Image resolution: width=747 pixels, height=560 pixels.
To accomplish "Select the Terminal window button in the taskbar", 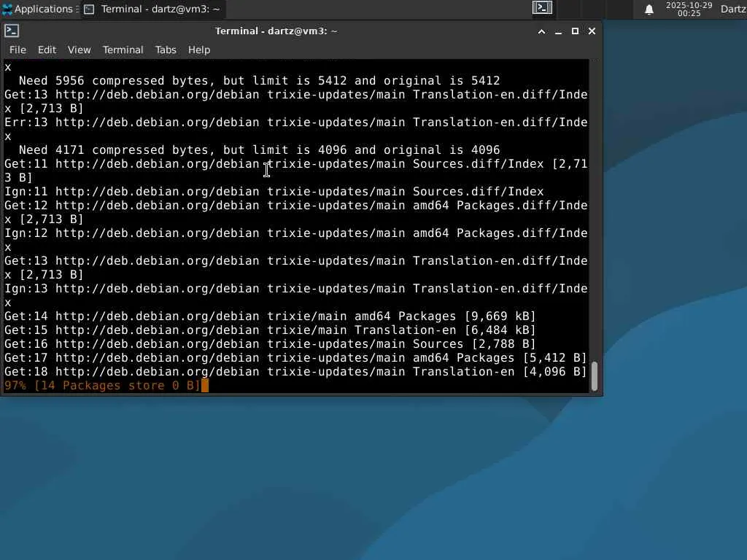I will 152,9.
